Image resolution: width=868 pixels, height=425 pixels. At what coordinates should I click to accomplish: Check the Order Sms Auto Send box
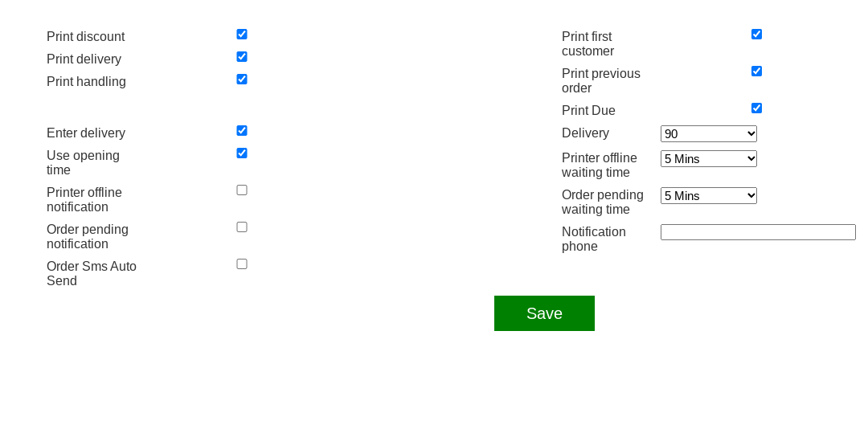point(242,264)
